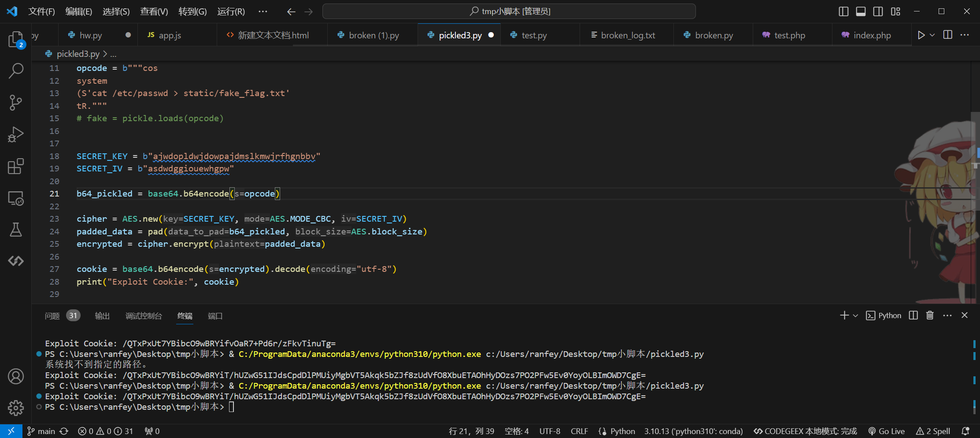Open 输出 panel tab
This screenshot has width=980, height=438.
tap(102, 316)
